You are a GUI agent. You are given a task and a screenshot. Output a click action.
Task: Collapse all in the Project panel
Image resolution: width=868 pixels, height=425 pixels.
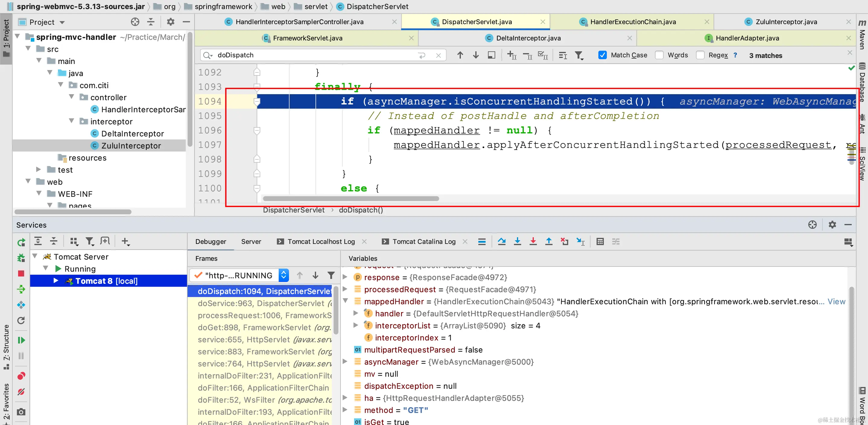(x=151, y=22)
